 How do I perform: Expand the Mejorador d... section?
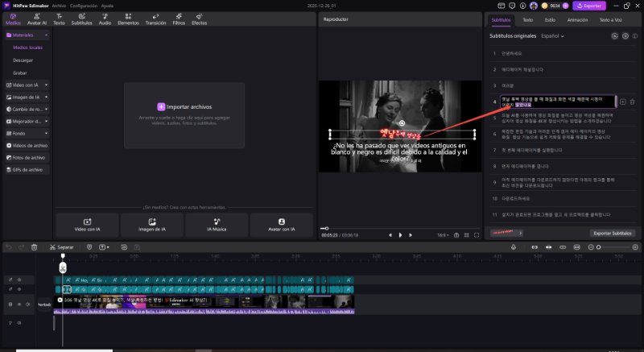46,122
